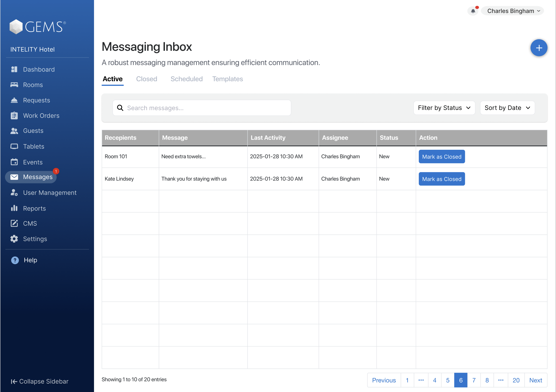Go to page 4

tap(435, 380)
